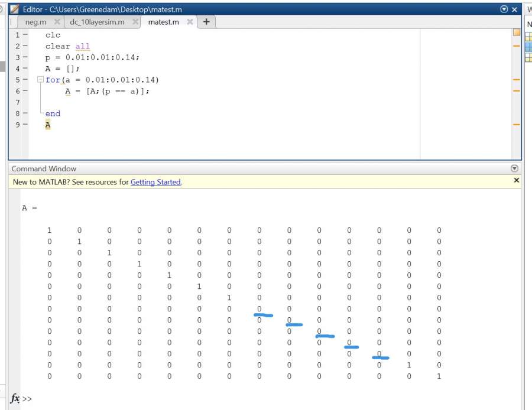Jump to warning marker for line 2
The height and width of the screenshot is (410, 532).
click(517, 45)
